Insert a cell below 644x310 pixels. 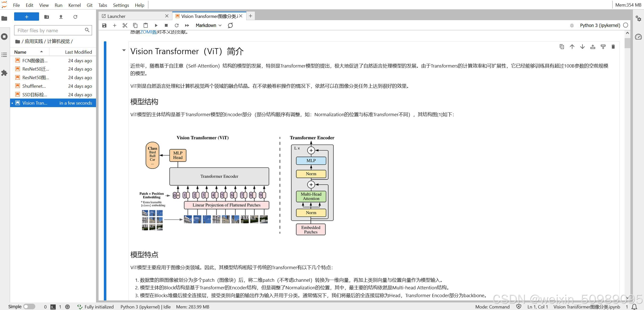tap(115, 25)
